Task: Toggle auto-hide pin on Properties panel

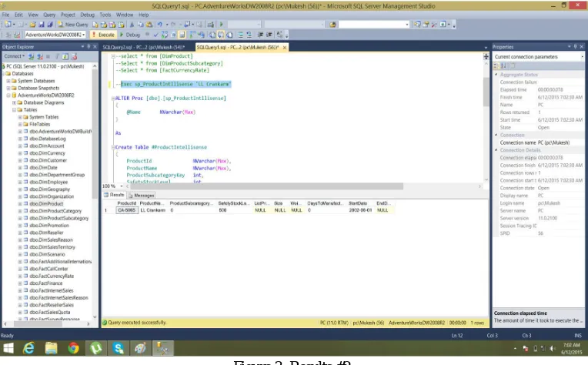Action: tap(575, 46)
